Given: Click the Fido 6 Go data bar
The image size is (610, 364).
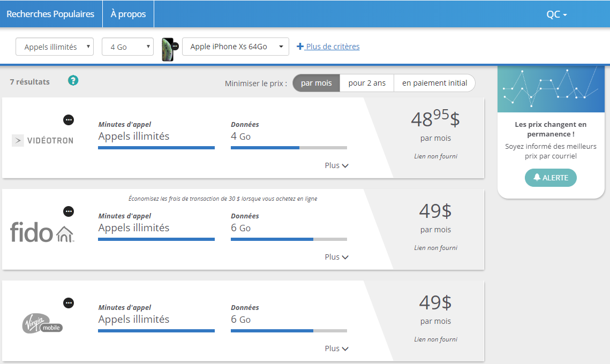Looking at the screenshot, I should click(289, 239).
